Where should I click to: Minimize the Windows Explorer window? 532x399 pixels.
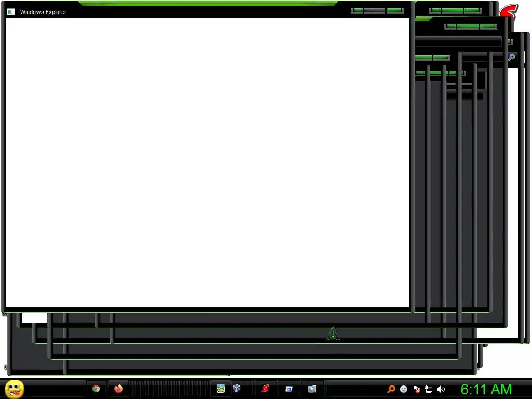(x=357, y=11)
